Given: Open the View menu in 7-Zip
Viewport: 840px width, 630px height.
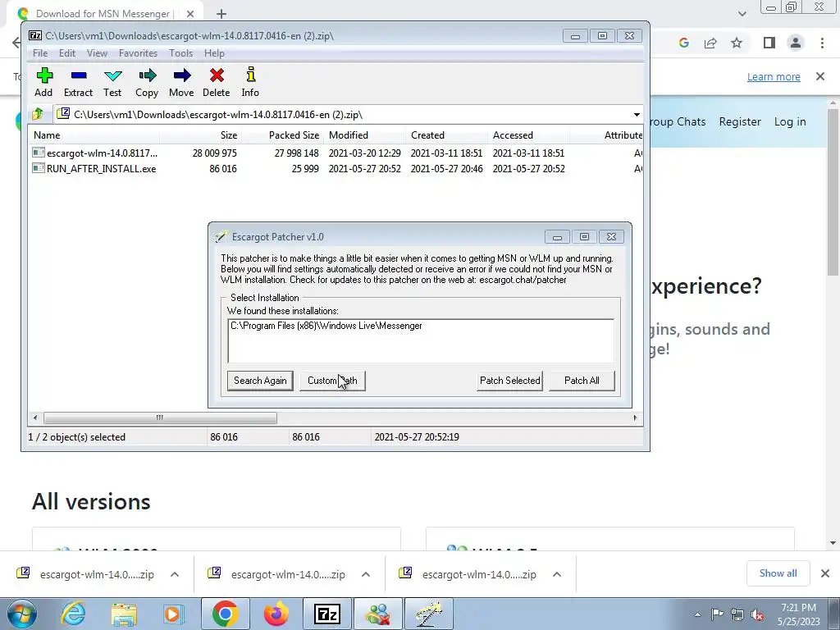Looking at the screenshot, I should [97, 53].
